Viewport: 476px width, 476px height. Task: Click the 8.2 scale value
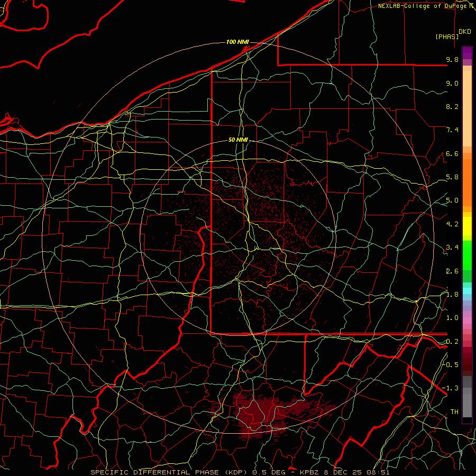[452, 107]
